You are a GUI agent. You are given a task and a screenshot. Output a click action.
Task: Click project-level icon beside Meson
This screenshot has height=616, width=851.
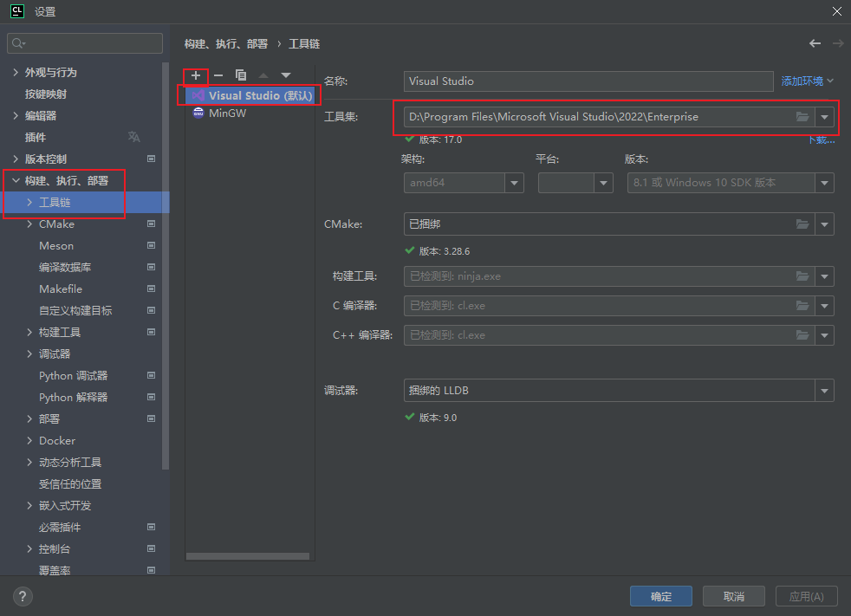tap(152, 245)
